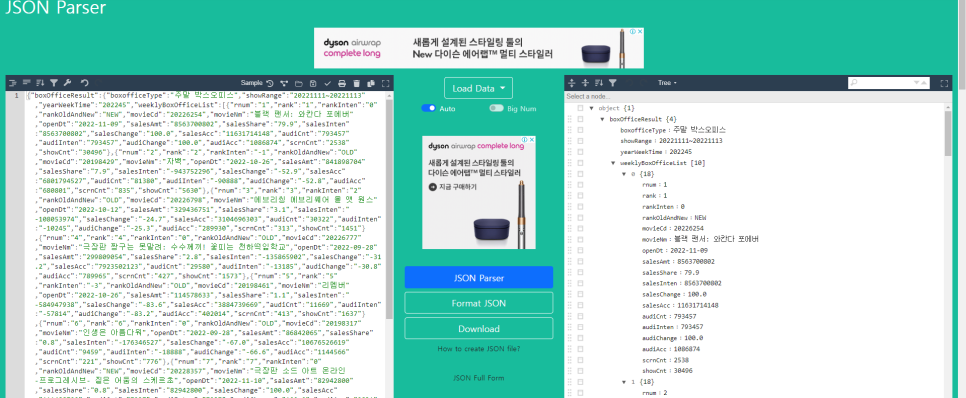Viewport: 966px width, 398px height.
Task: Tick the checkbox on the movieNm row
Action: click(x=580, y=240)
